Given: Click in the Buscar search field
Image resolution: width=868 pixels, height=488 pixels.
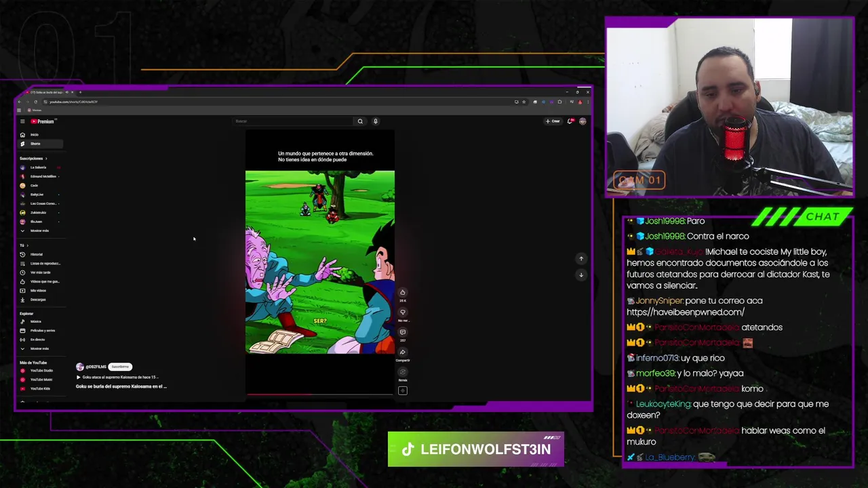Looking at the screenshot, I should 294,121.
